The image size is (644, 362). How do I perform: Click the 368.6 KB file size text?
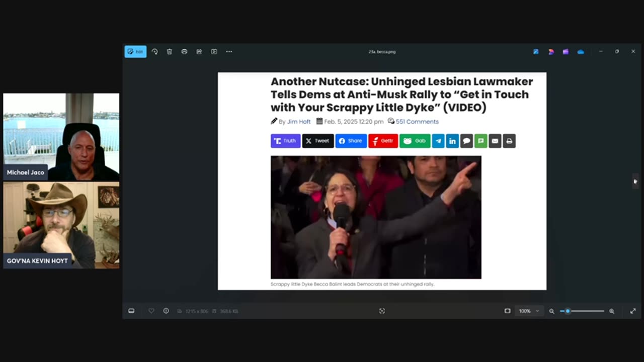point(229,311)
